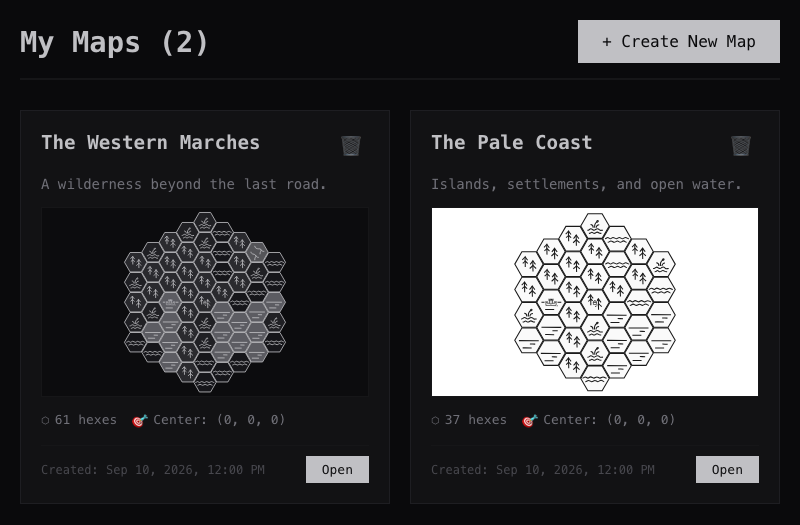
Task: Create a new map
Action: (679, 42)
